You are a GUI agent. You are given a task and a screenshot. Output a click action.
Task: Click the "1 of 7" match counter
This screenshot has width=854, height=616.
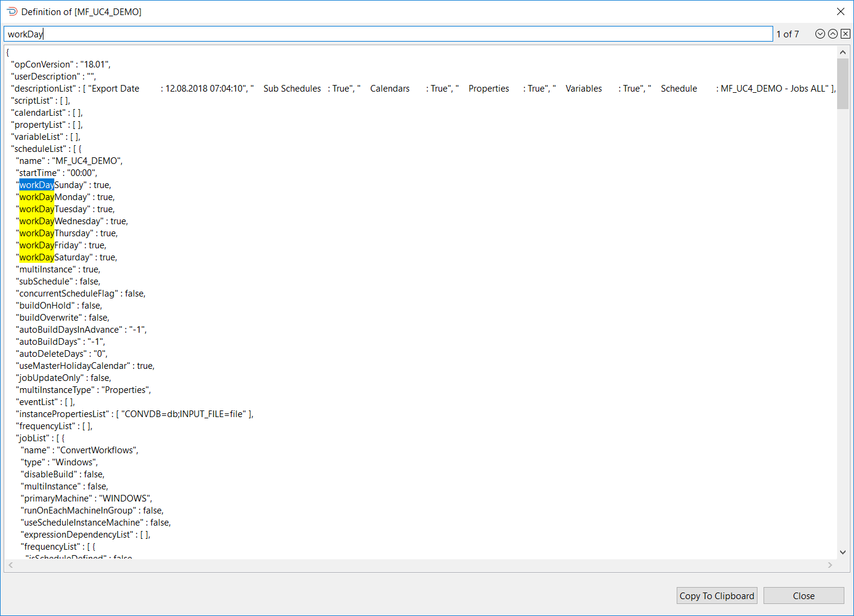tap(788, 34)
